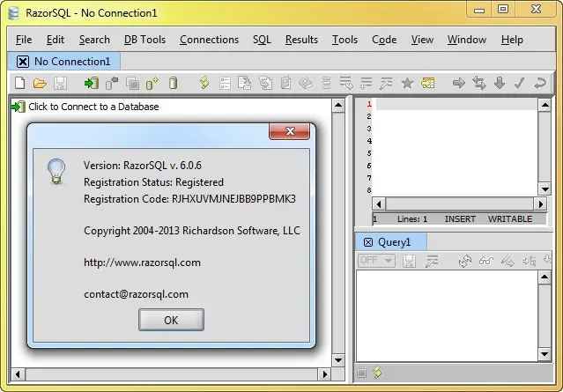The image size is (563, 392).
Task: Open the Tools menu
Action: pyautogui.click(x=344, y=40)
